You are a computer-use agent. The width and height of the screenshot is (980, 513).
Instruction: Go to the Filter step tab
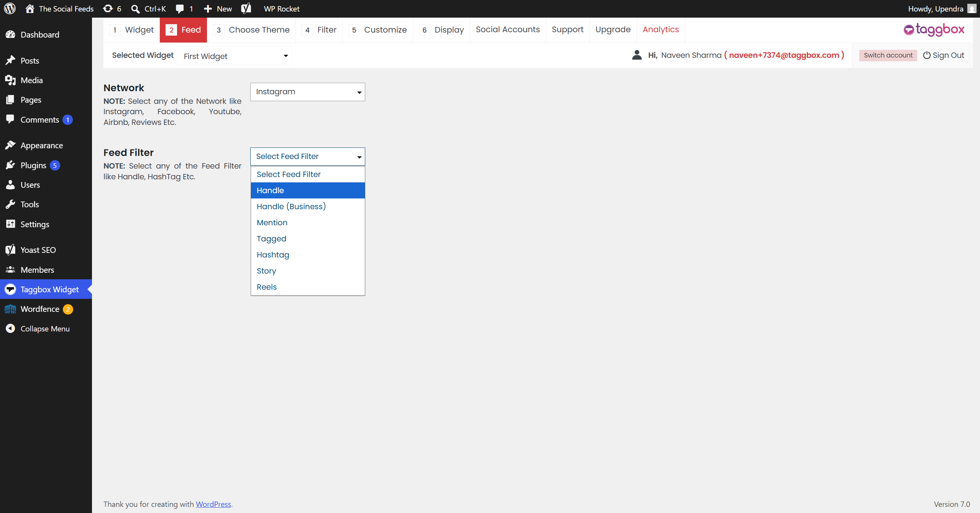(x=319, y=30)
